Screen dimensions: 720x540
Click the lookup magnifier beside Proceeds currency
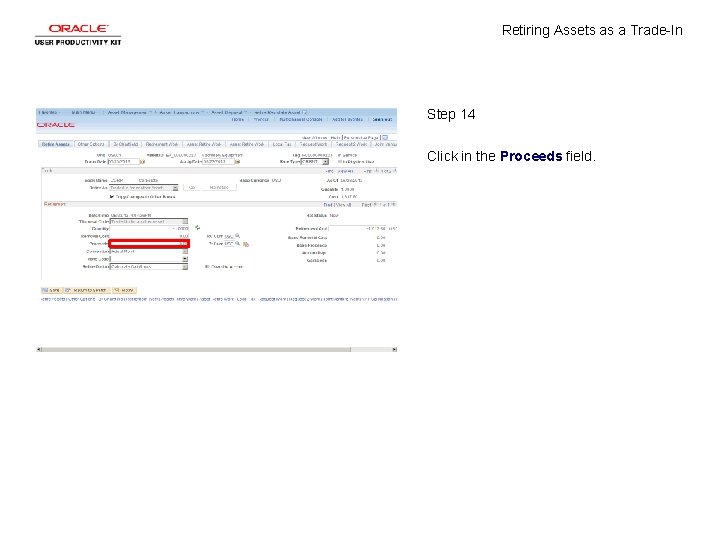[x=237, y=244]
